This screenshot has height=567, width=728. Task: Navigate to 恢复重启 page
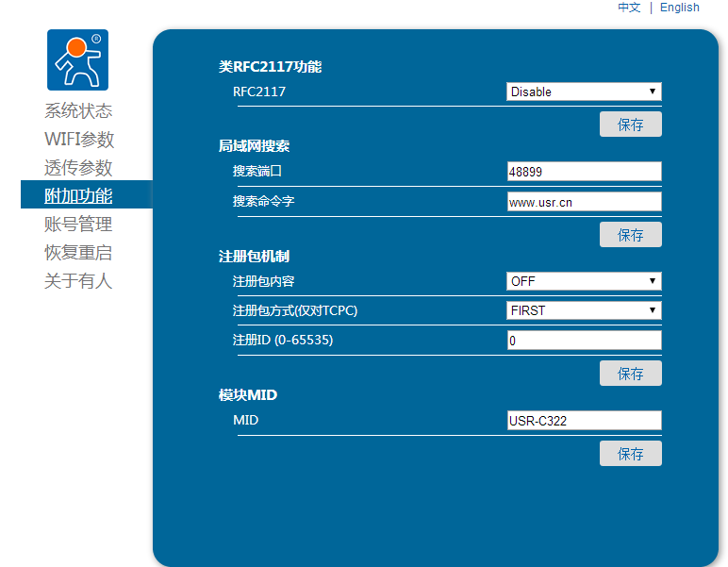(78, 252)
